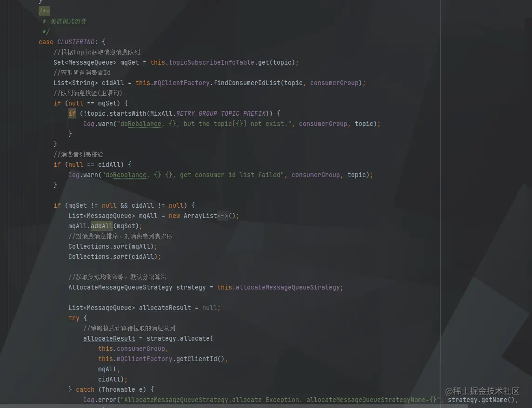Place cursor on 'if (null == cidAll)' line
Viewport: 532px width, 408px height.
tap(92, 165)
